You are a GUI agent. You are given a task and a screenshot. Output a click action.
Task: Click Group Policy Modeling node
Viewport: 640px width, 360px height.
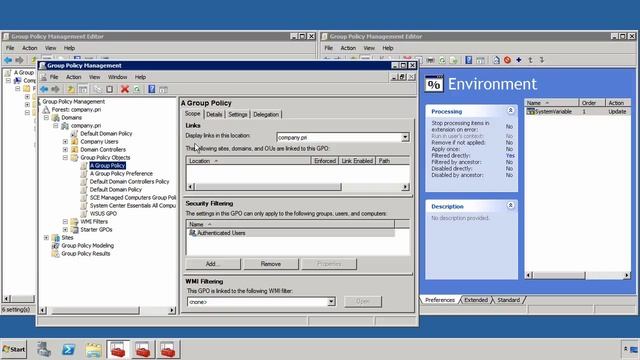pos(87,246)
